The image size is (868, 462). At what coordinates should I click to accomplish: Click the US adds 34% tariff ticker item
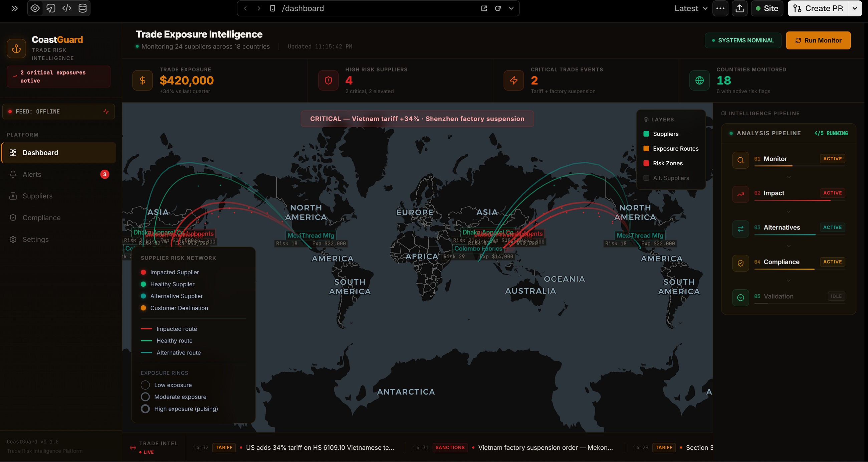(293, 448)
